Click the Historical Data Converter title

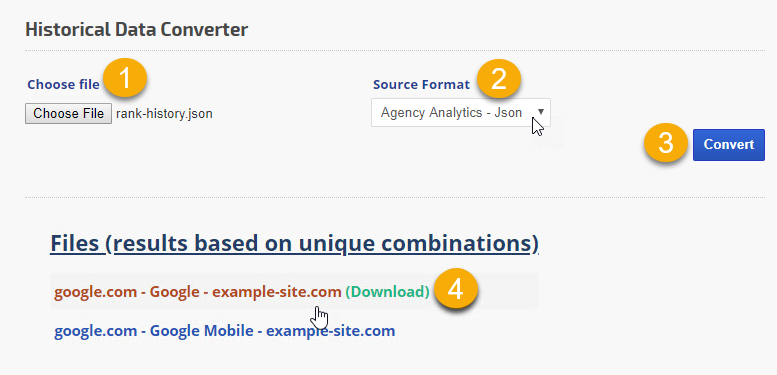click(x=136, y=30)
